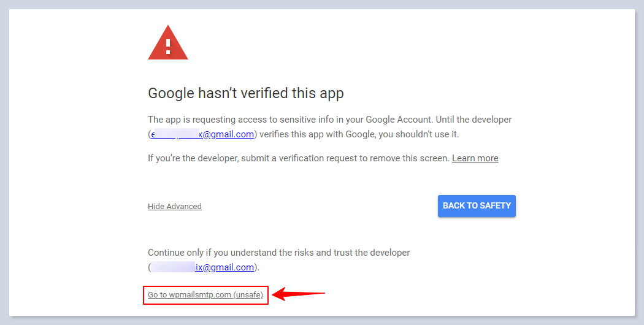Collapse the section with Hide Advanced
644x325 pixels.
(175, 206)
